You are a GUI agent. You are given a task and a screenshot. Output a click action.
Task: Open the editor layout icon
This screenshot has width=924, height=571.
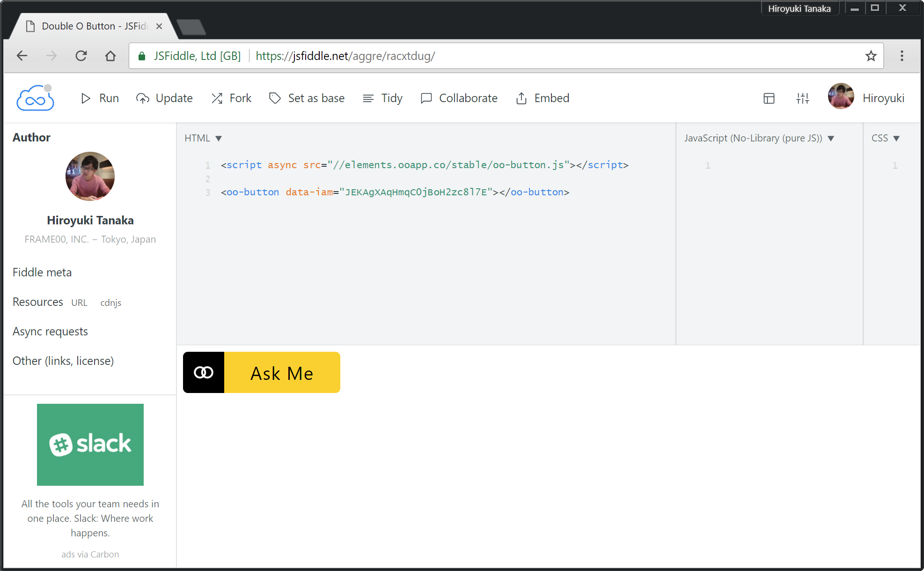(x=769, y=98)
